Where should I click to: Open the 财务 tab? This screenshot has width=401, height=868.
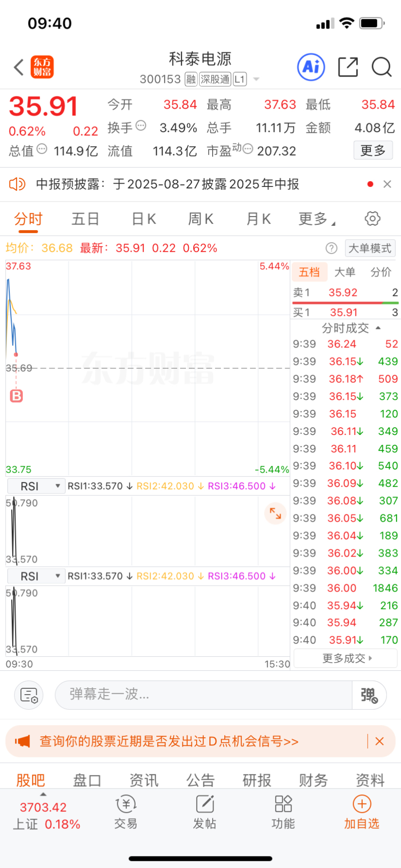click(313, 780)
